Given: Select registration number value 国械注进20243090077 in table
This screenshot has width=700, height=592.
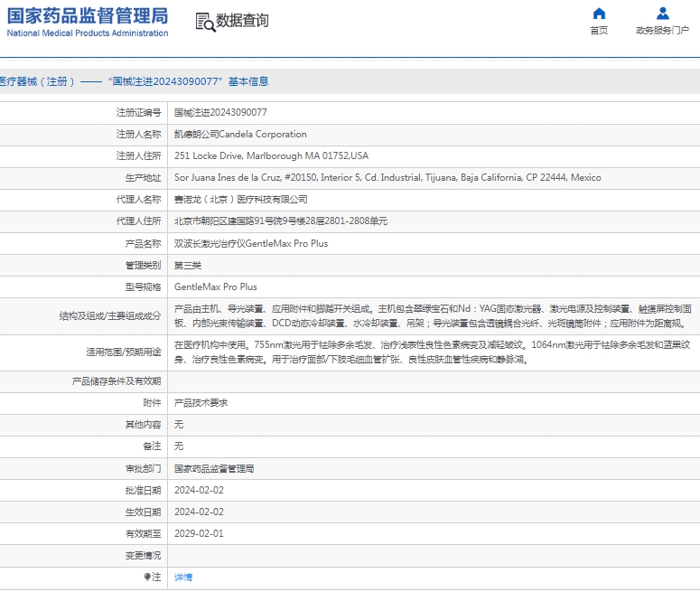Looking at the screenshot, I should coord(220,113).
